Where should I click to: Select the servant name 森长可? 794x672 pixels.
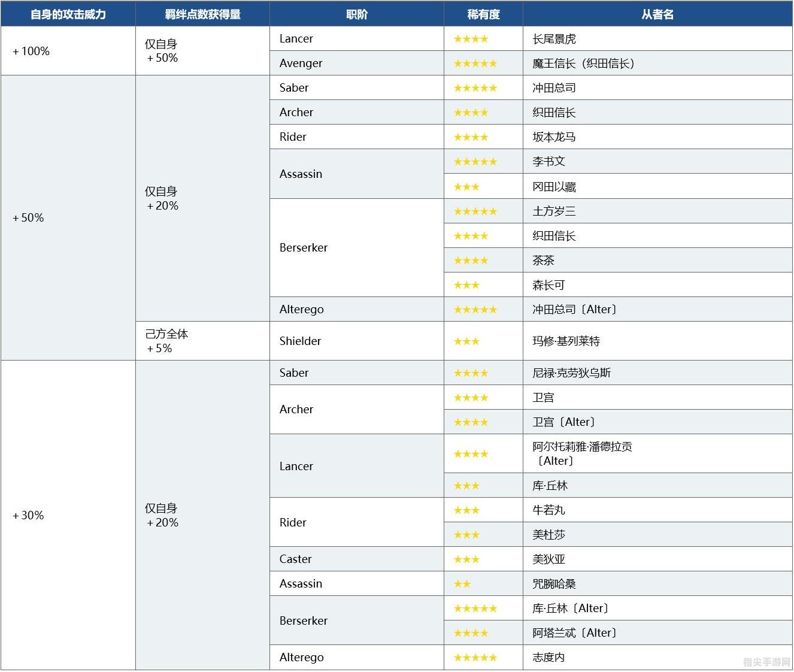[548, 285]
